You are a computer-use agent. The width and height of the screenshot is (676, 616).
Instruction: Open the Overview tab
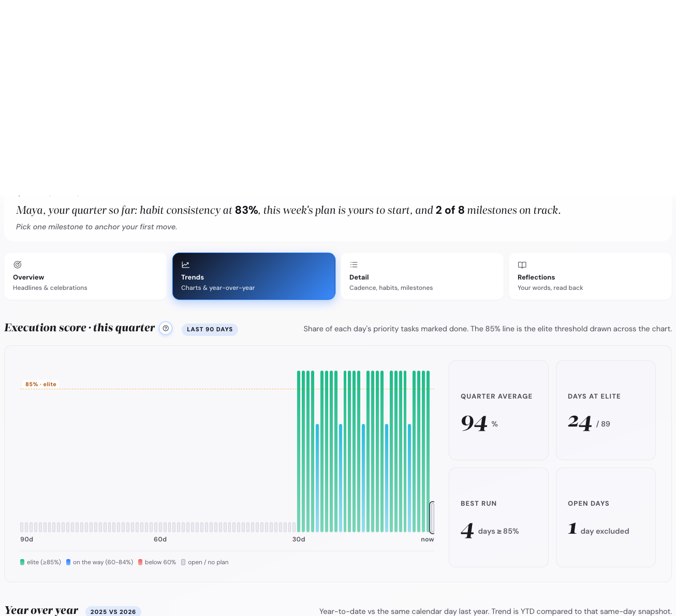pyautogui.click(x=85, y=276)
